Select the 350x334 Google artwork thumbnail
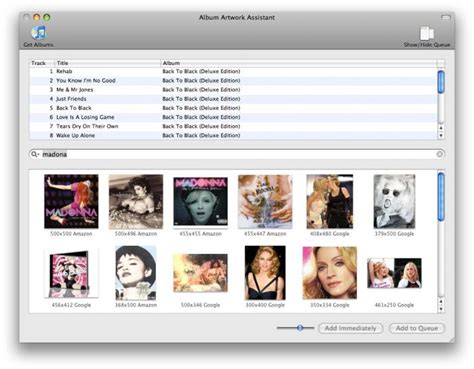The width and height of the screenshot is (474, 369). [329, 273]
